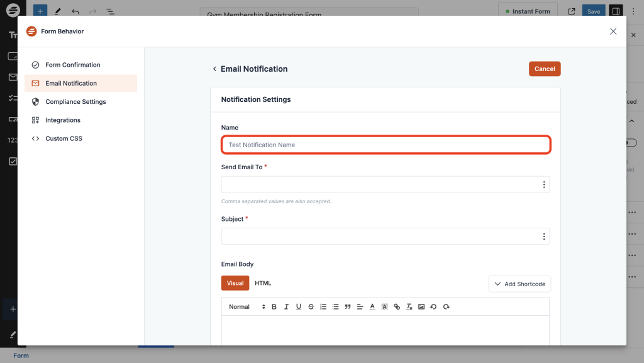Apply strikethrough formatting in editor toolbar
This screenshot has width=644, height=363.
pyautogui.click(x=311, y=307)
